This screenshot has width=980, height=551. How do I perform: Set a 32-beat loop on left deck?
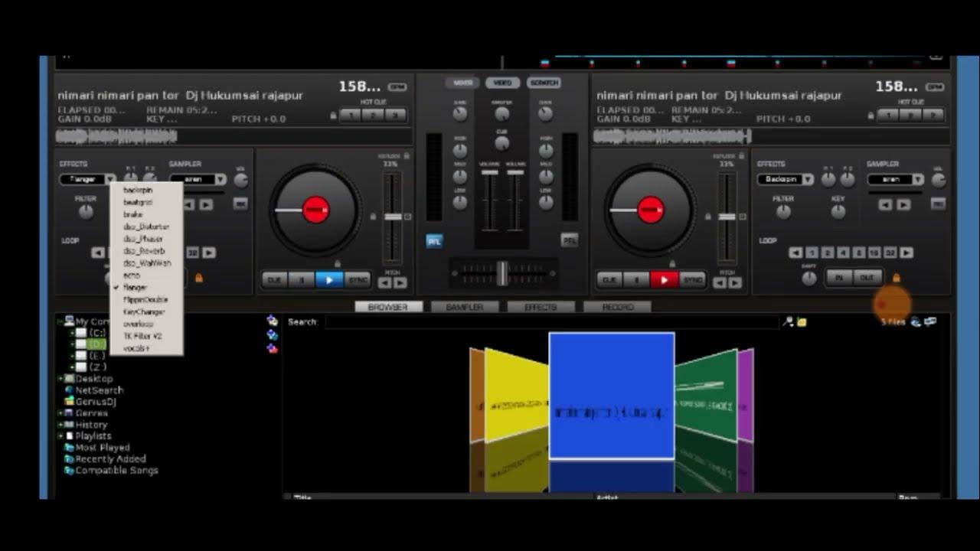coord(192,253)
